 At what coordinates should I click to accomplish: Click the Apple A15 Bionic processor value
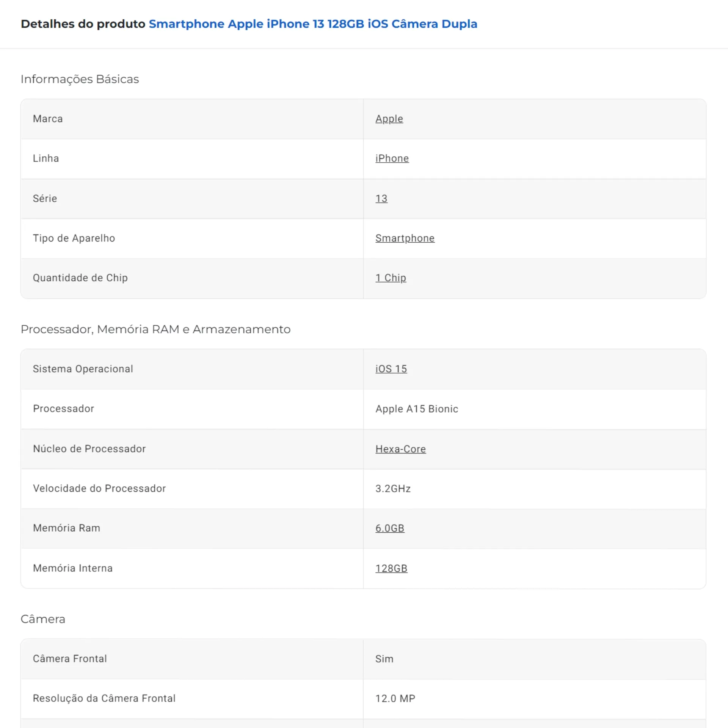417,409
